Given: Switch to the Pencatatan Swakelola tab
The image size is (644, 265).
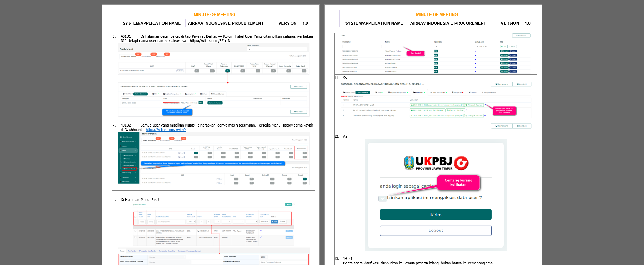Looking at the screenshot, I should tap(167, 251).
